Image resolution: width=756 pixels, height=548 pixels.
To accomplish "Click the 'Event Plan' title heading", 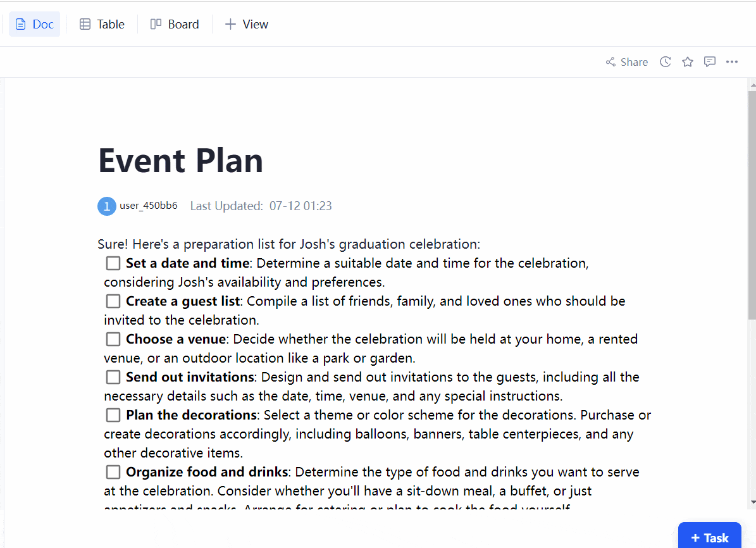I will point(181,160).
